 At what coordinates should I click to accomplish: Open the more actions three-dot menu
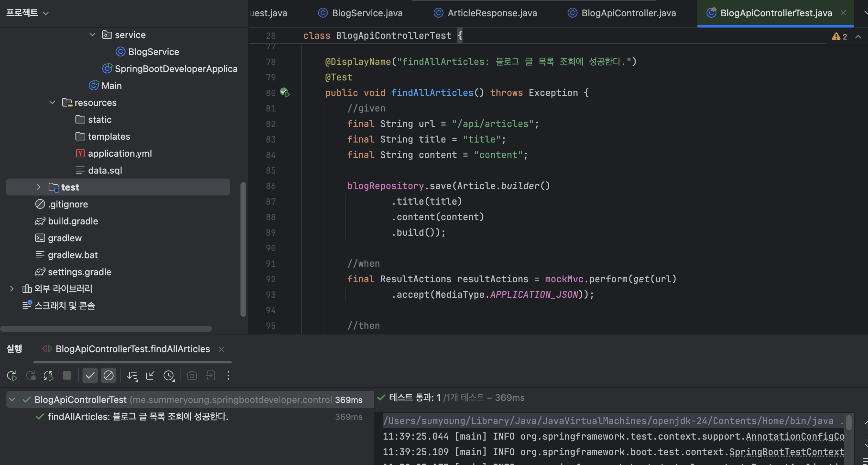pyautogui.click(x=228, y=376)
